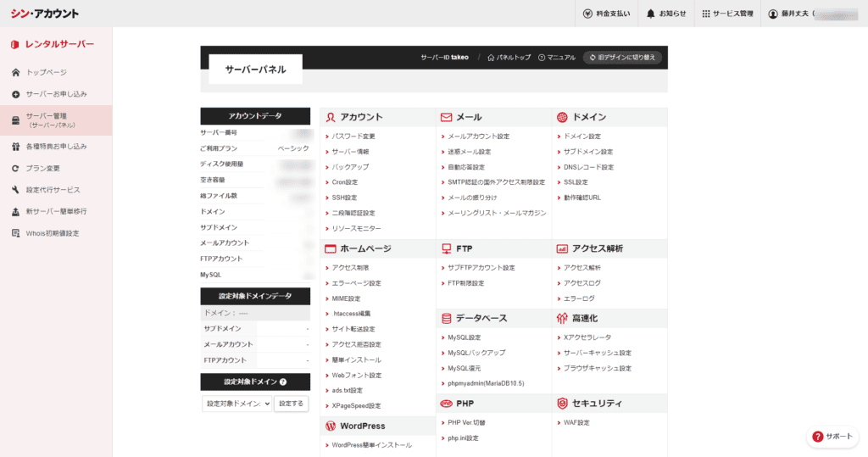Open サブFTPアカウント設定 link
The width and height of the screenshot is (868, 457).
point(481,268)
